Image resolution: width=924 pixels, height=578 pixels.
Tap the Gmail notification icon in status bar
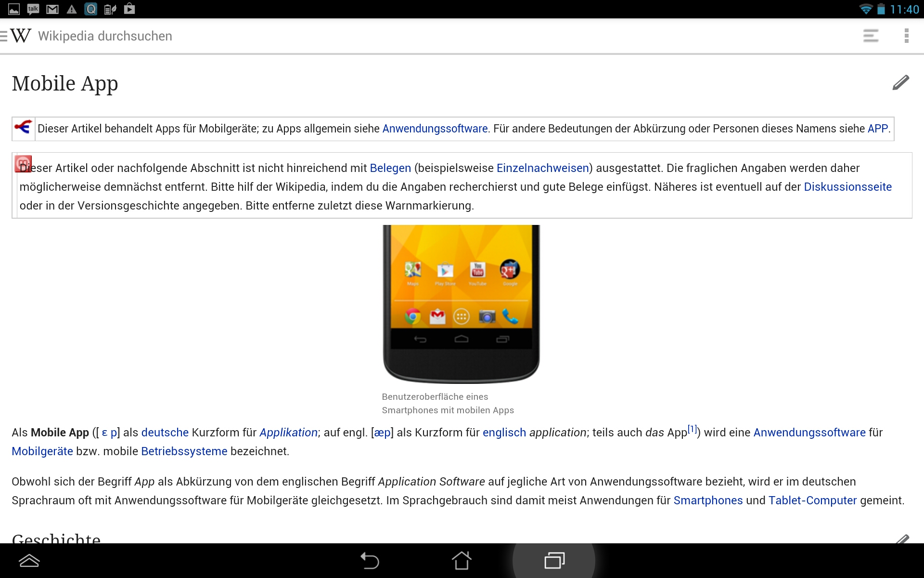(x=52, y=9)
